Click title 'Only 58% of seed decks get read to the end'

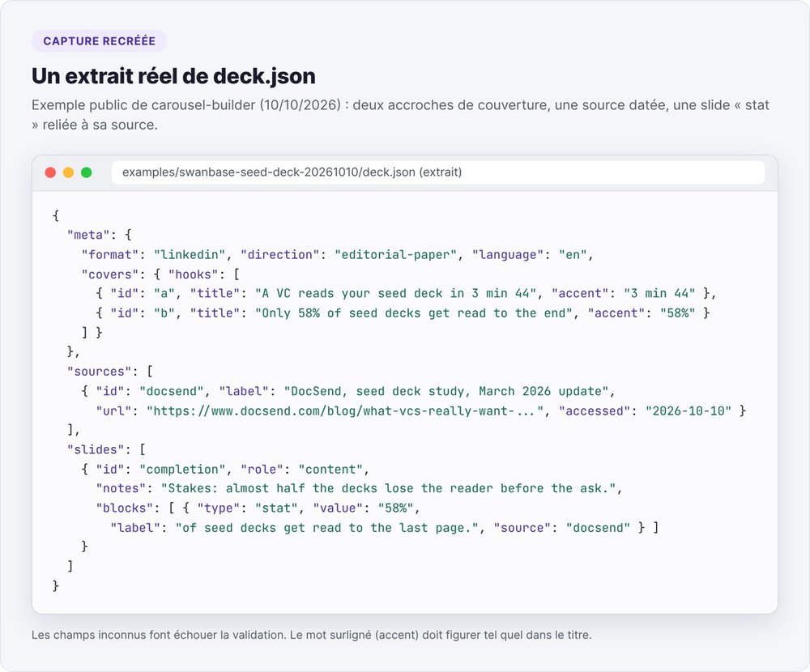tap(414, 313)
